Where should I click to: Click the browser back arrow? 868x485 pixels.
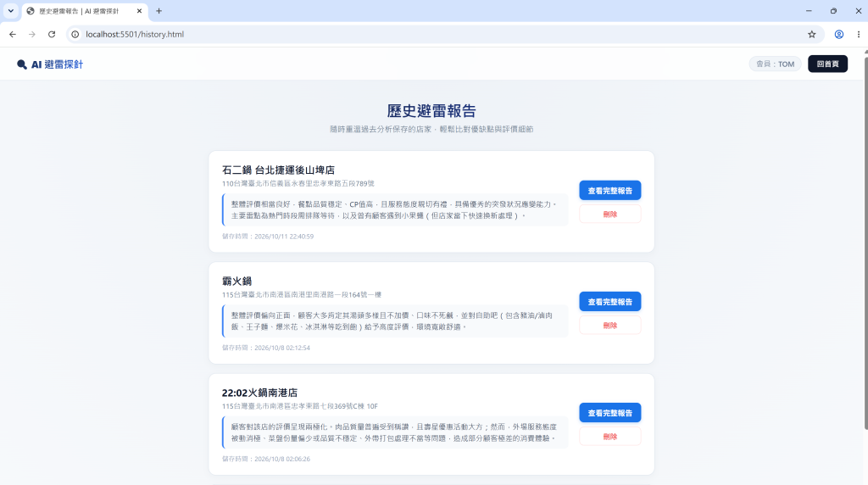12,34
